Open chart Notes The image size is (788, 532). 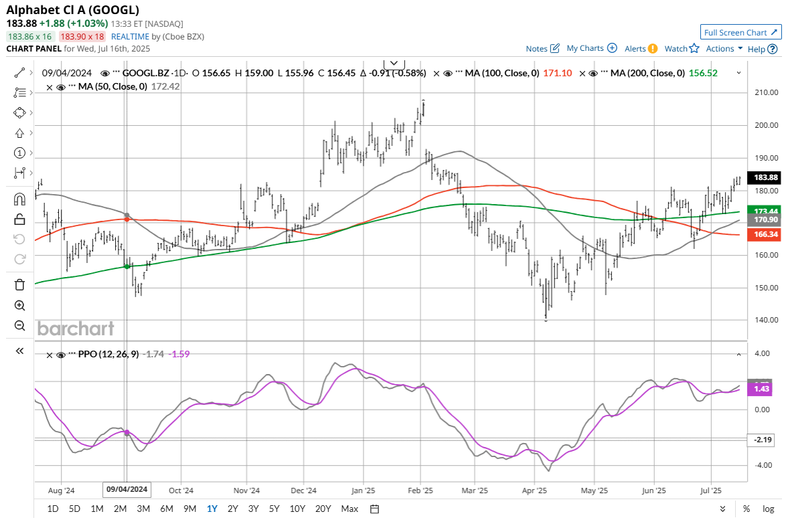click(x=542, y=49)
